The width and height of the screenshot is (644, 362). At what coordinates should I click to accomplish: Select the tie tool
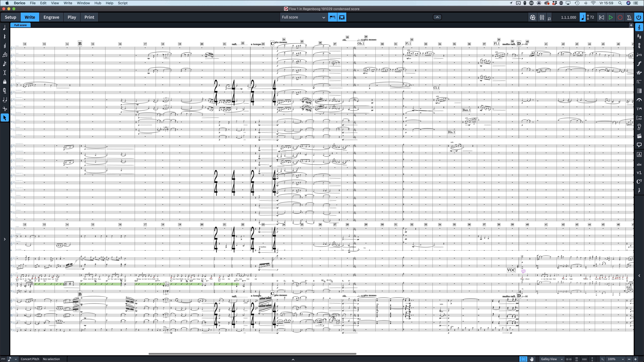pyautogui.click(x=5, y=100)
